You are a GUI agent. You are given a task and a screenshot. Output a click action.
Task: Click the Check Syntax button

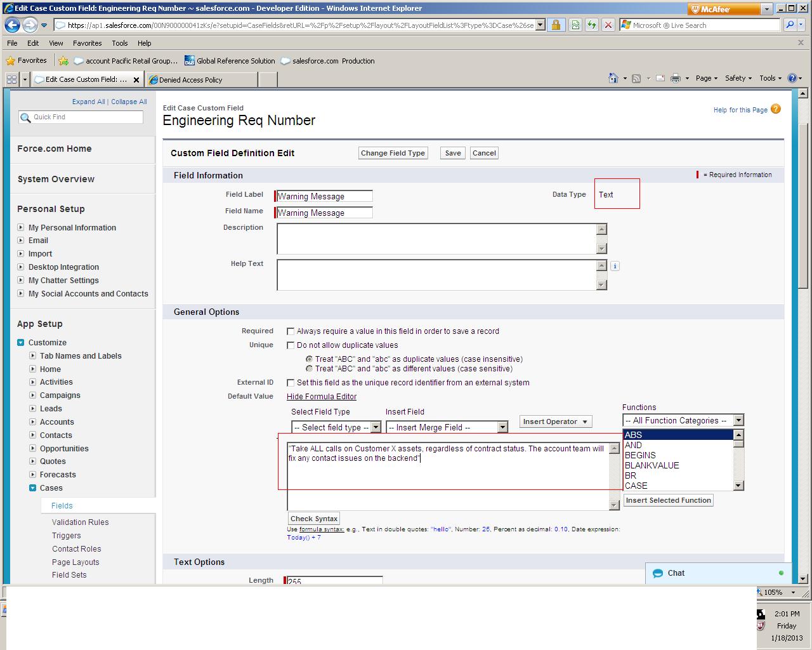tap(313, 518)
